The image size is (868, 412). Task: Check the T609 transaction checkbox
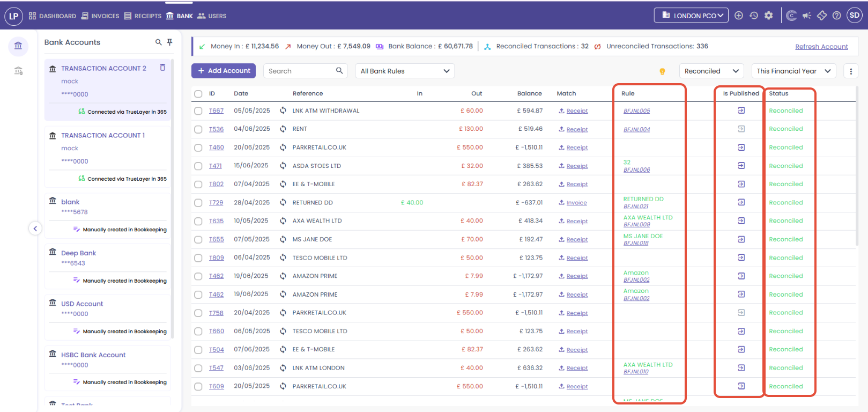pos(198,387)
